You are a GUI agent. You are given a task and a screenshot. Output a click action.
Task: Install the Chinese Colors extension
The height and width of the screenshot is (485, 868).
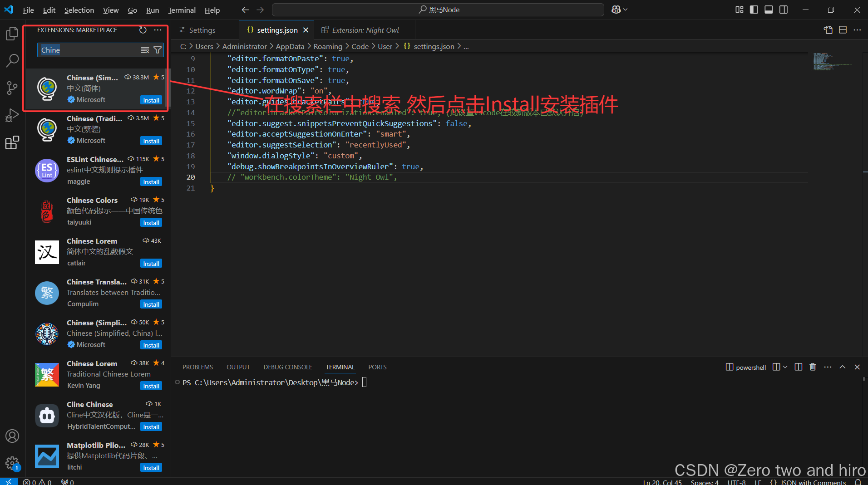(x=151, y=223)
